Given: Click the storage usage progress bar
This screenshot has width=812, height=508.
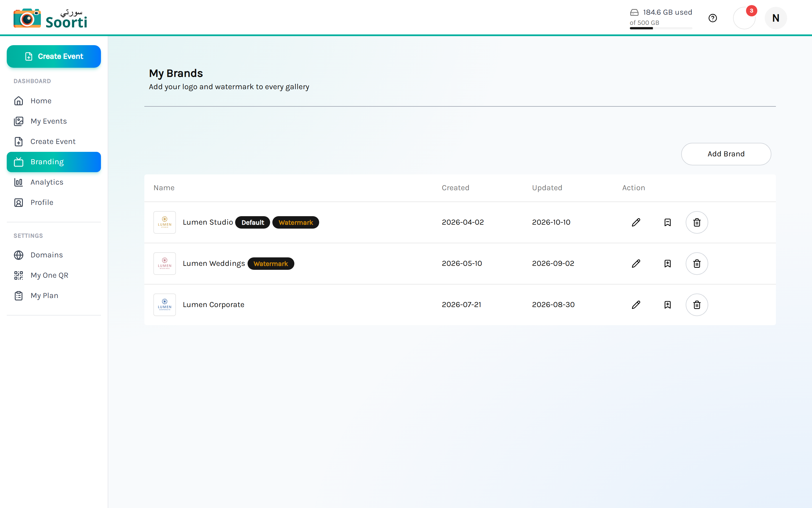Looking at the screenshot, I should (x=661, y=28).
